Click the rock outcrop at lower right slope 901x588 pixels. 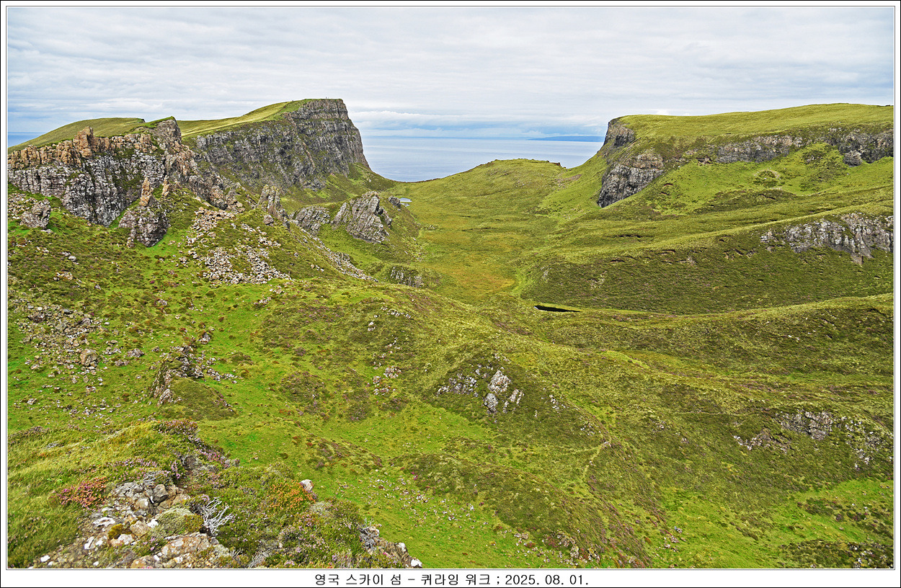pos(807,425)
